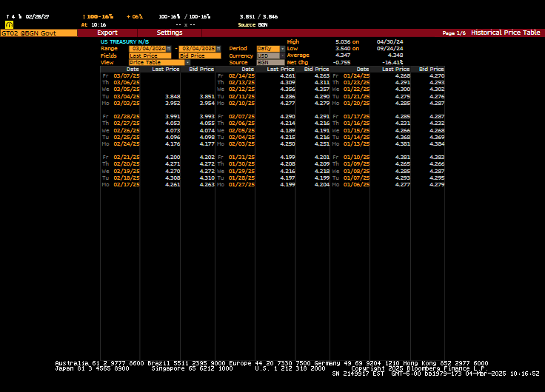Click the Last Price value 3.848
This screenshot has height=392, width=545.
coord(173,97)
